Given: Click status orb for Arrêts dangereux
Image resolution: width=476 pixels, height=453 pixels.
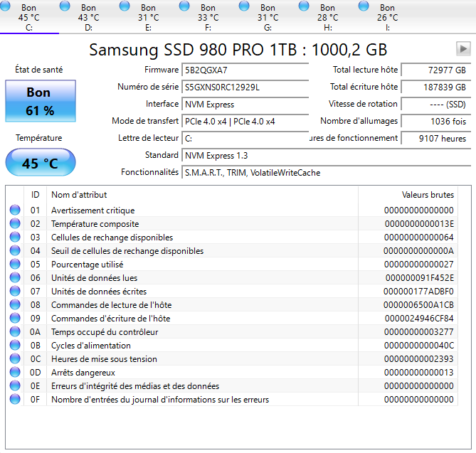Looking at the screenshot, I should [15, 373].
